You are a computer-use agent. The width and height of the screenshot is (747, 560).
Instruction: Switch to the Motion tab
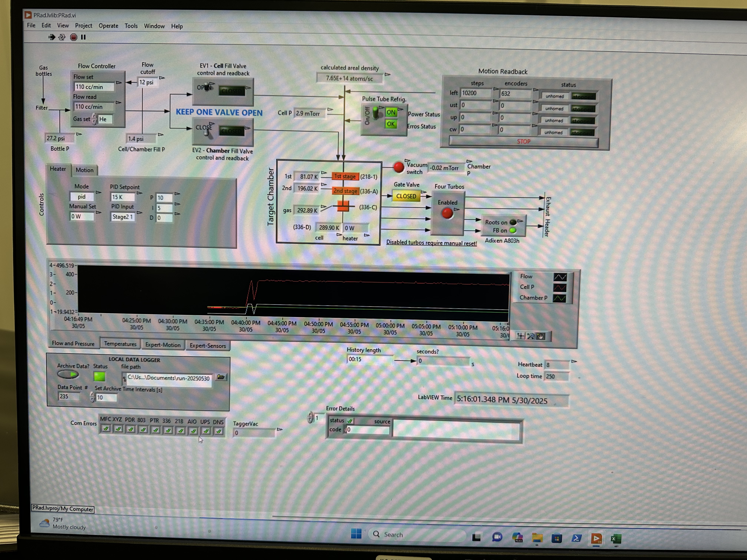(84, 170)
